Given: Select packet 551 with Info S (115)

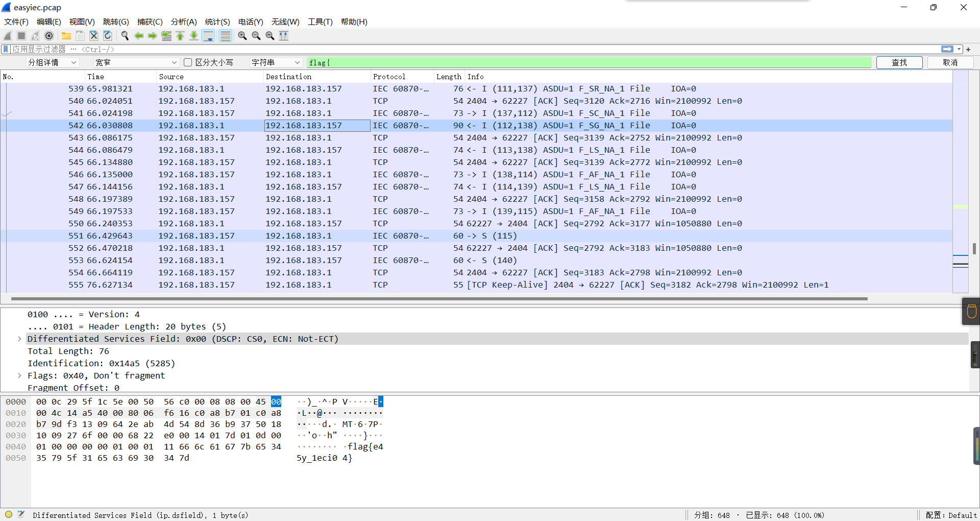Looking at the screenshot, I should point(476,236).
